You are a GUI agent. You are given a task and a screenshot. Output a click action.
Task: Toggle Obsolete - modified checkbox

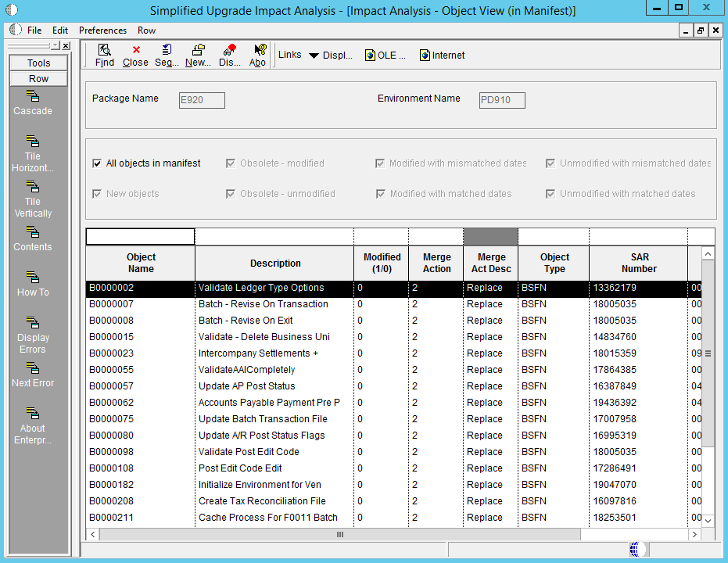pyautogui.click(x=231, y=163)
